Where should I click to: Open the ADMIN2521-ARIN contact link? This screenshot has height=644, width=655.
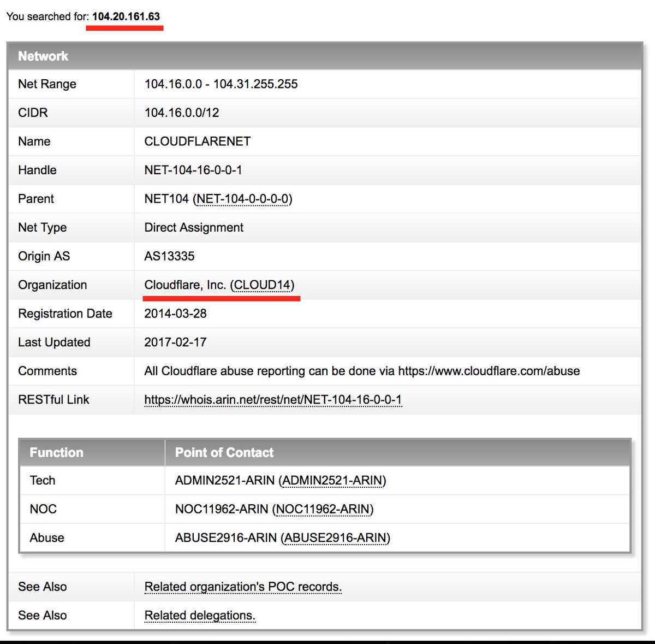coord(332,481)
